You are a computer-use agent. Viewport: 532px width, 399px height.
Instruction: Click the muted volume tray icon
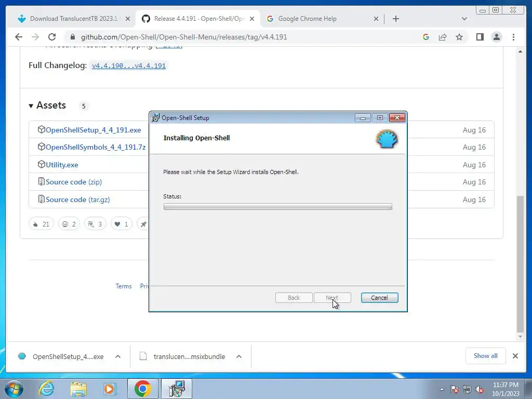point(480,390)
